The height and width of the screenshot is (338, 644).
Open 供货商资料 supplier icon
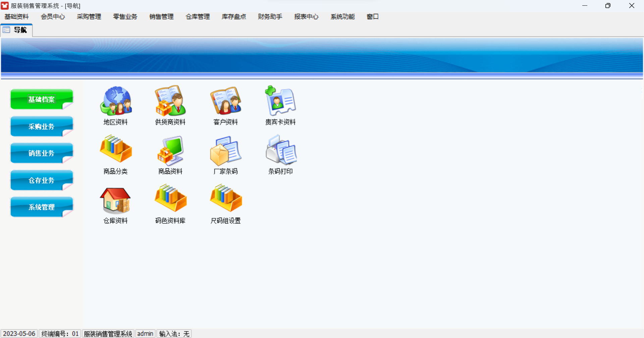(170, 101)
